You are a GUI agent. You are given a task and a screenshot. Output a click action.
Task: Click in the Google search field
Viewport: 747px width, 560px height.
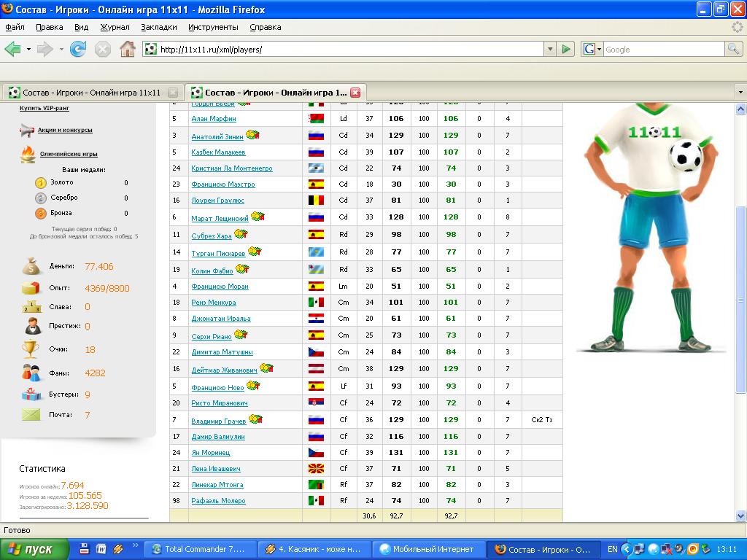662,50
